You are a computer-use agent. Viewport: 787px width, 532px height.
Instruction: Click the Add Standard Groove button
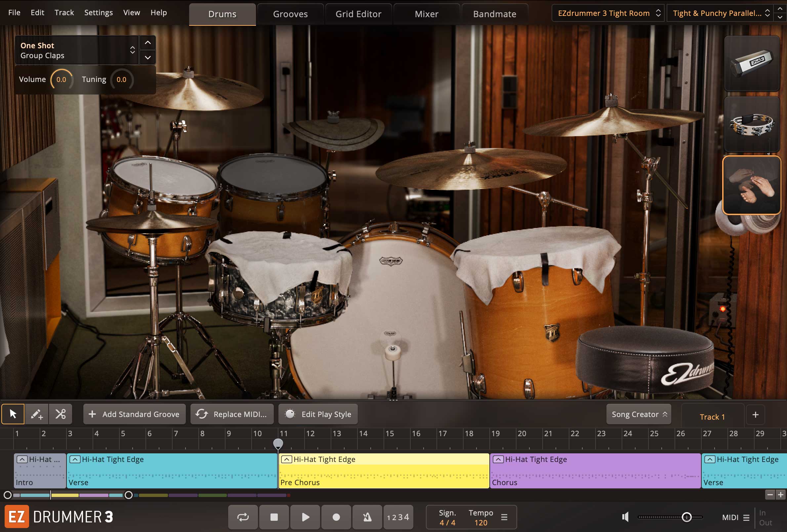pyautogui.click(x=135, y=414)
